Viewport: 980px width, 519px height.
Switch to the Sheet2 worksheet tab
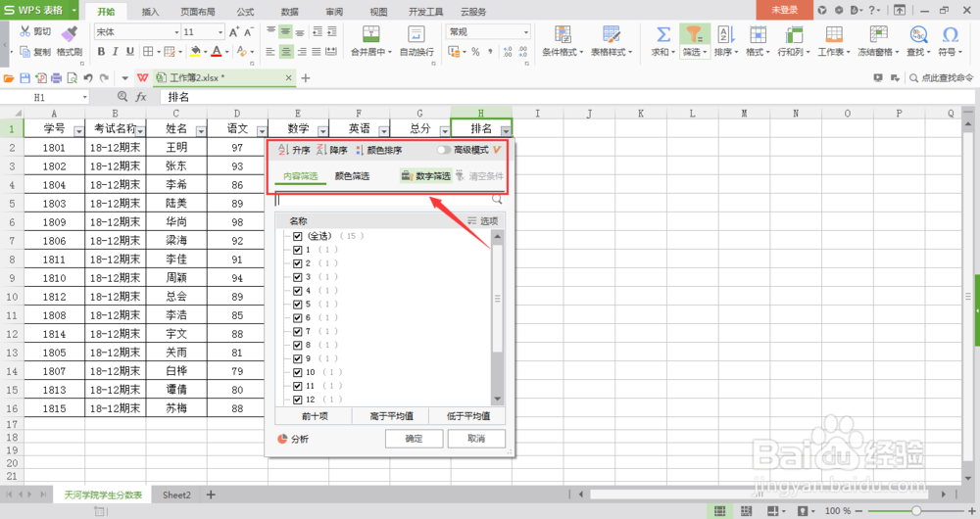[176, 495]
